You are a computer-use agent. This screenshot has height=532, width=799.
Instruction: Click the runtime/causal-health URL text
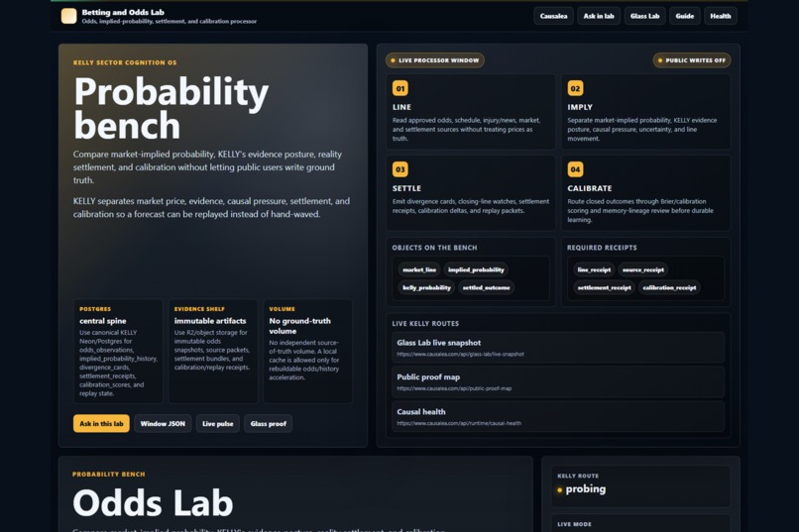[459, 424]
